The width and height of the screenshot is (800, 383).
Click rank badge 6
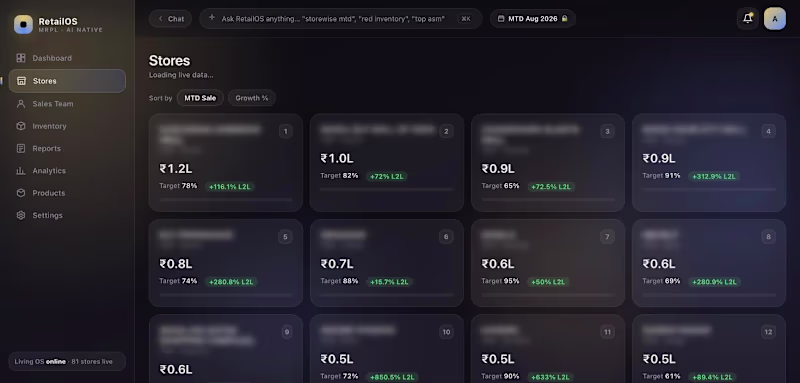click(x=446, y=237)
